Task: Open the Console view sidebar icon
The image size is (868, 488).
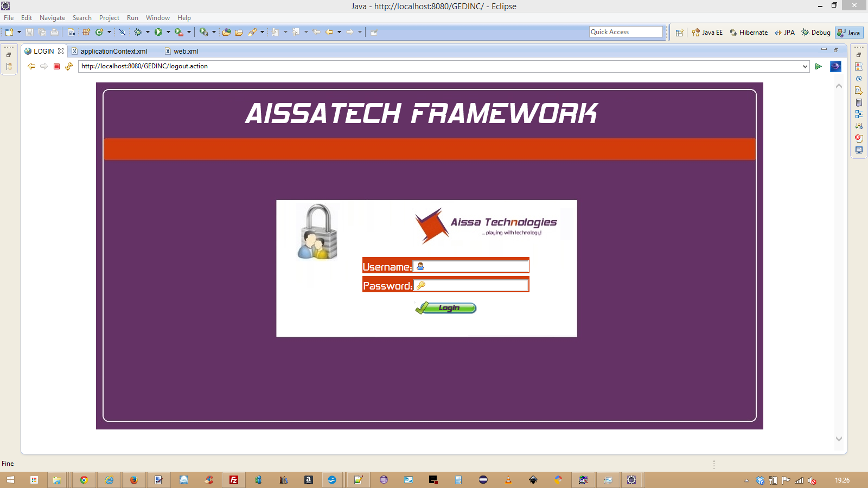Action: click(859, 150)
